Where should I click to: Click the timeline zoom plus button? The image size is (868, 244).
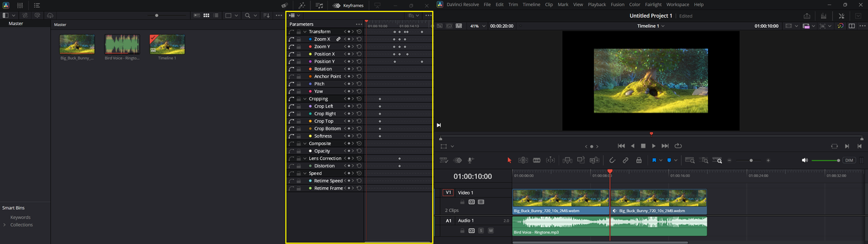click(x=768, y=161)
